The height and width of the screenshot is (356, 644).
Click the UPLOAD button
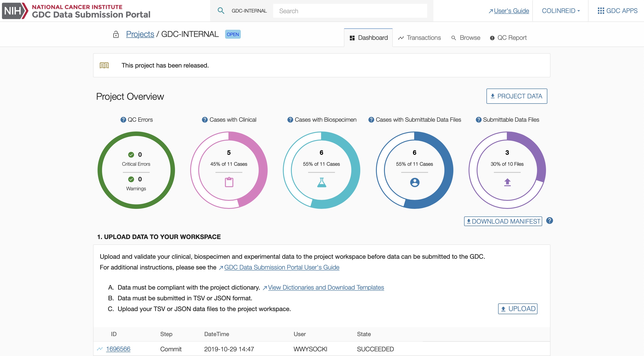click(x=518, y=309)
